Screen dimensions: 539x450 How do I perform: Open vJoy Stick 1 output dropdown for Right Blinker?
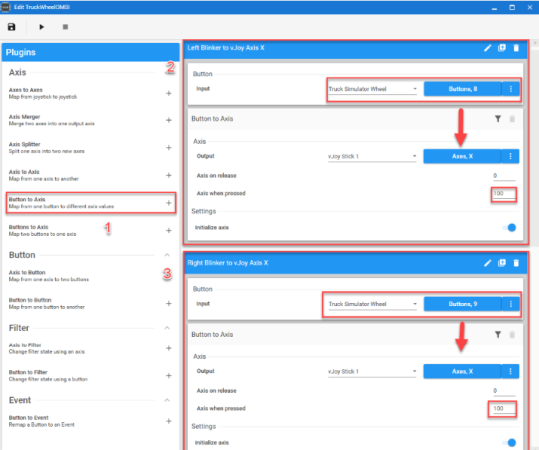(372, 372)
